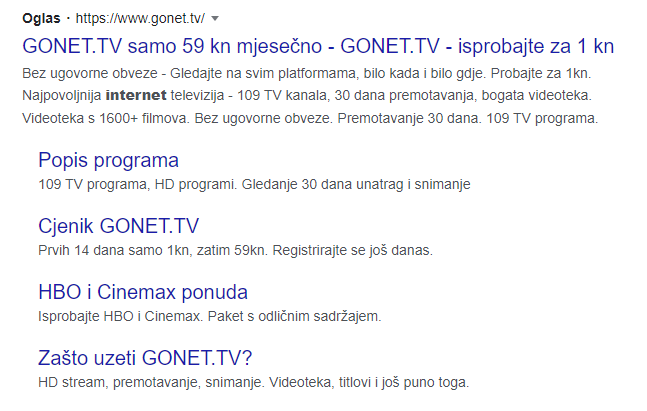Visit the Zašto uzeti GONET.TV? link
Image resolution: width=647 pixels, height=411 pixels.
145,358
